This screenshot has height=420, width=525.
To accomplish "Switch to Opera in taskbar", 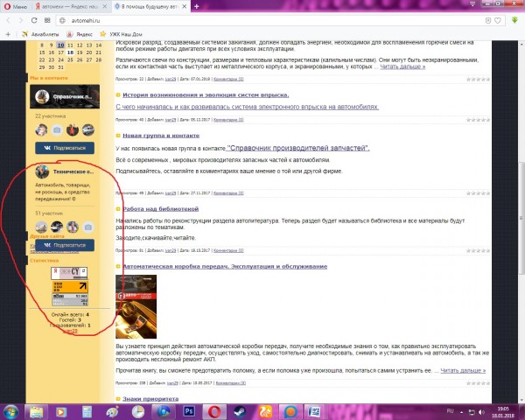I will pos(214,412).
